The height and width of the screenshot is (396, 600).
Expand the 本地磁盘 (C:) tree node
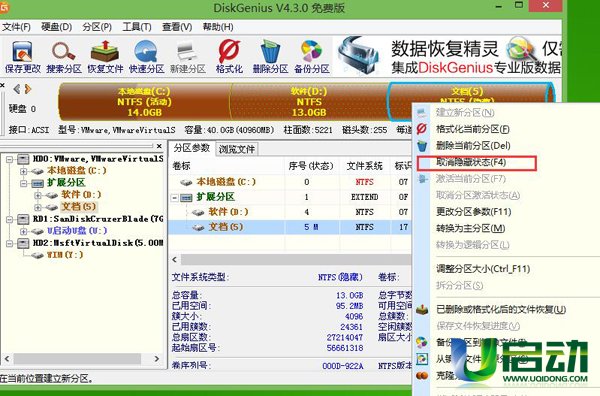point(24,171)
